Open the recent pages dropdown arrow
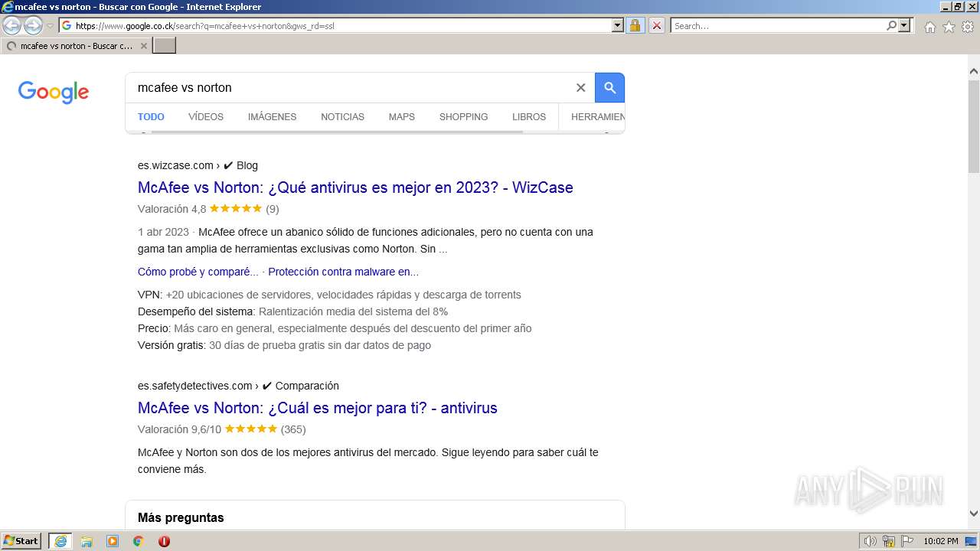Image resolution: width=980 pixels, height=551 pixels. 50,26
